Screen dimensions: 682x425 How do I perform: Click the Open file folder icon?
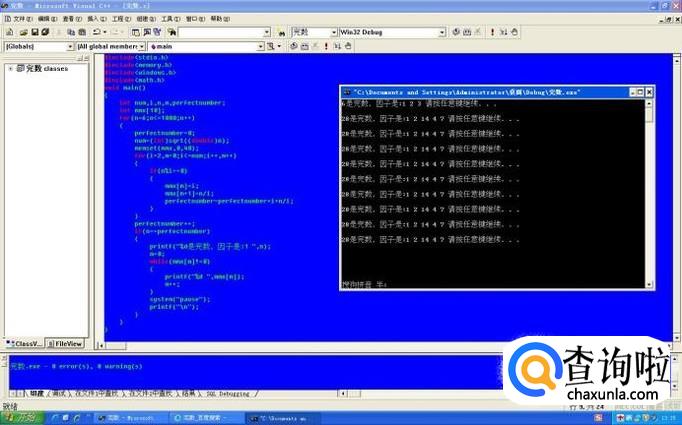coord(23,32)
